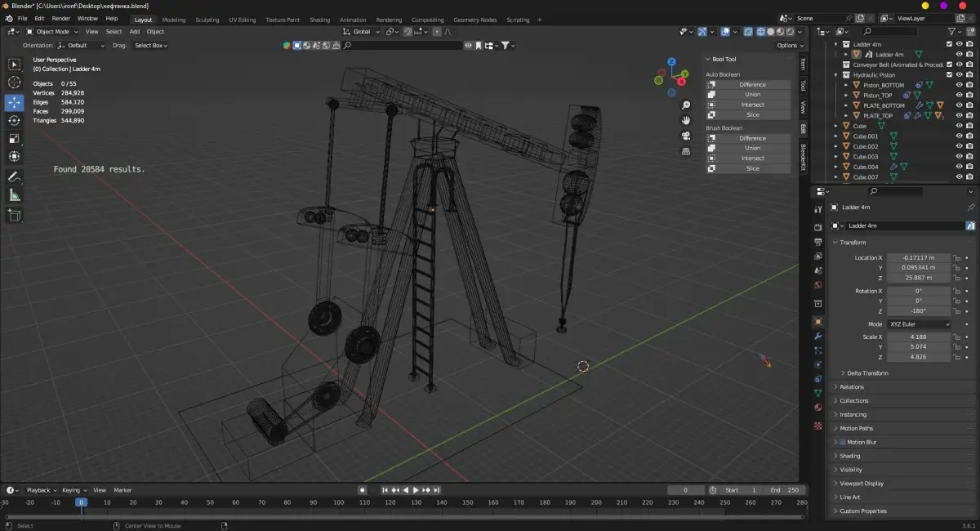Screen dimensions: 980x531
Task: Select the Move tool
Action: pos(14,102)
